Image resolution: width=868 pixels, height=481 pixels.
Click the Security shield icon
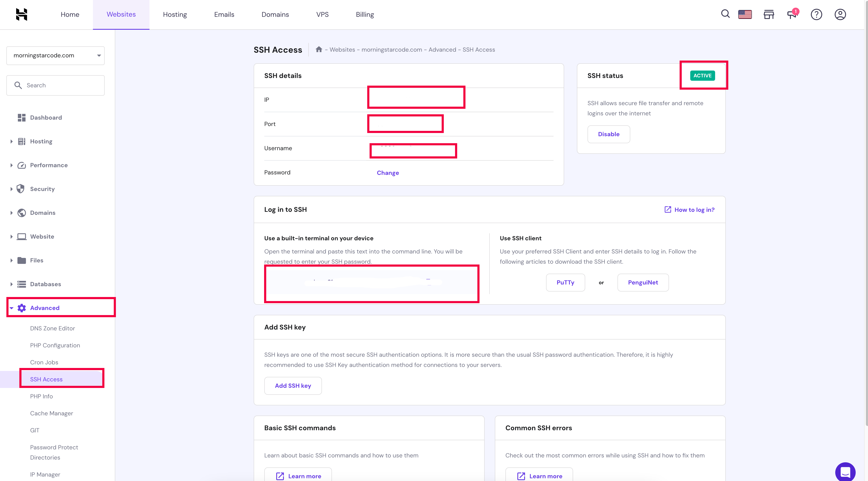[21, 189]
